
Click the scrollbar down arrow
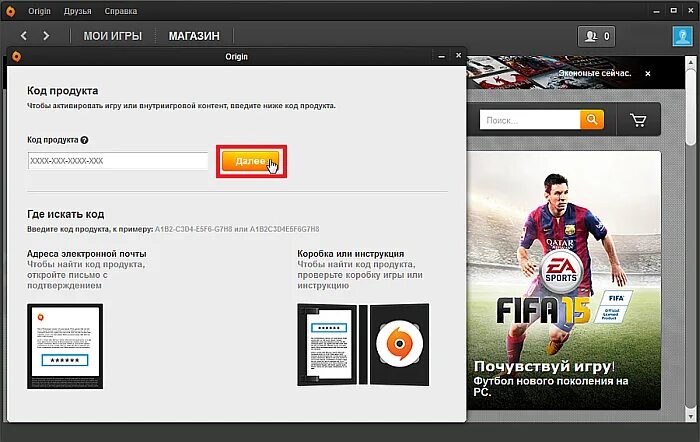coord(691,417)
